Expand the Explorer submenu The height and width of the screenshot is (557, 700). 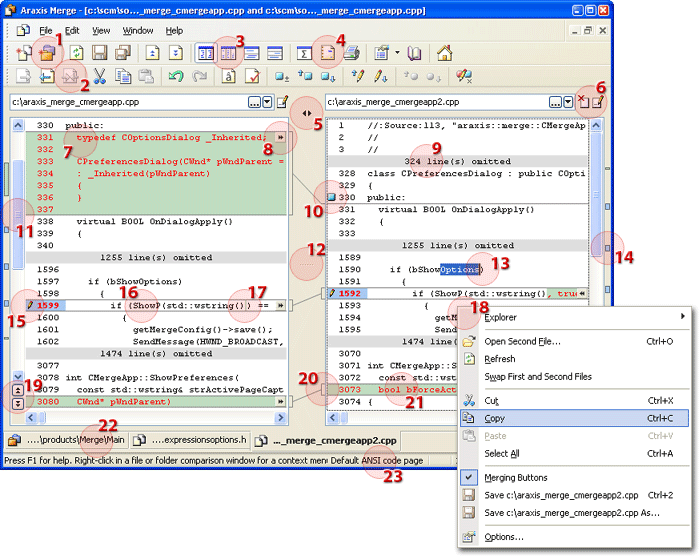(x=683, y=316)
